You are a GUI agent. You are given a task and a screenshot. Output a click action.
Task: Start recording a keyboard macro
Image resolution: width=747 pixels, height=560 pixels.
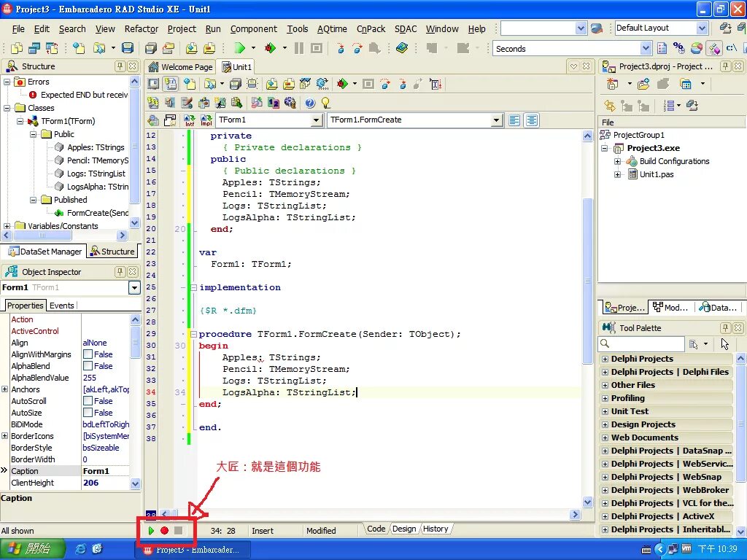[164, 531]
